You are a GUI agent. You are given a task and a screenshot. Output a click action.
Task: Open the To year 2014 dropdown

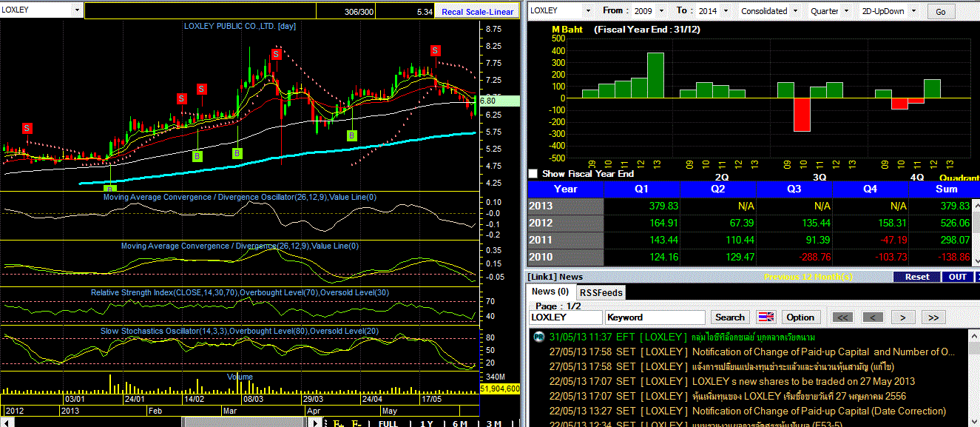(x=725, y=11)
